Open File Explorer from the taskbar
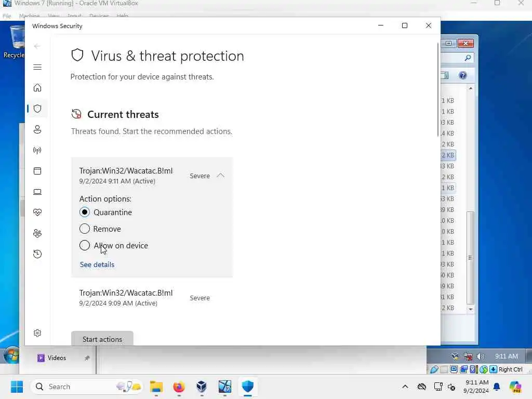 click(156, 387)
